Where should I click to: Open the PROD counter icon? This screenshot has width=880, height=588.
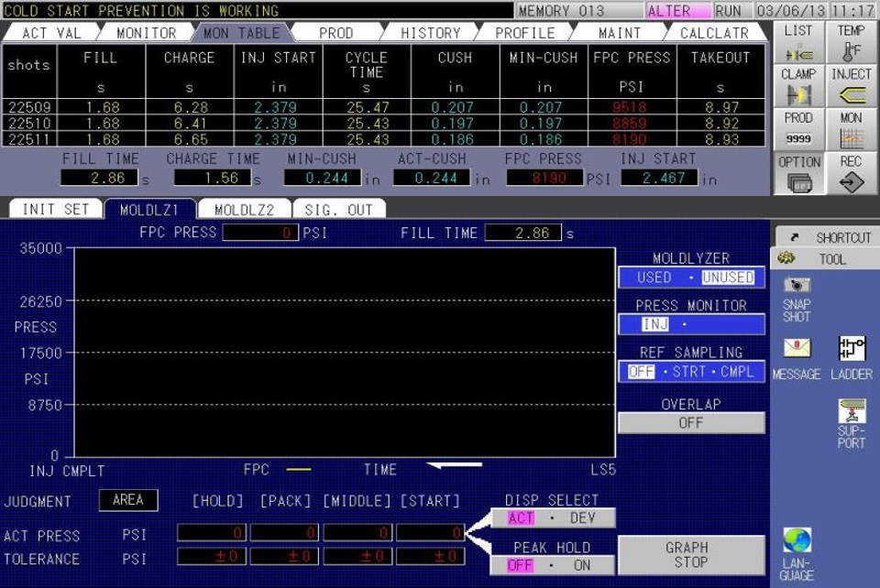[798, 130]
